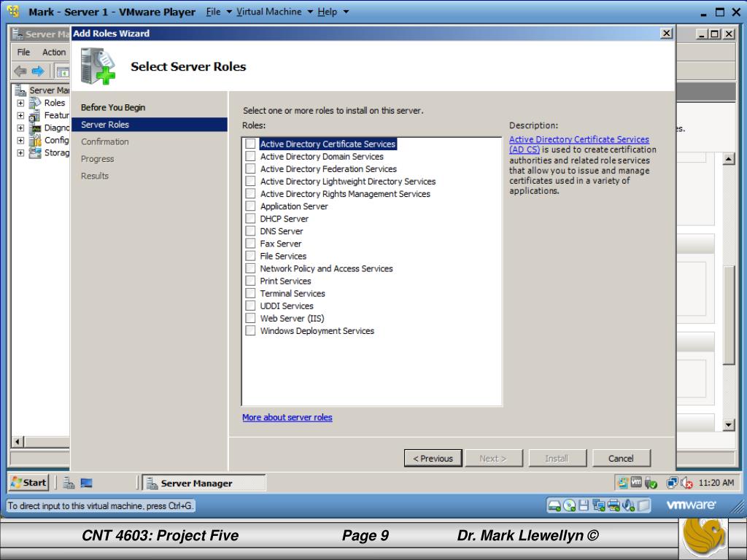
Task: Open the Start menu
Action: click(28, 483)
